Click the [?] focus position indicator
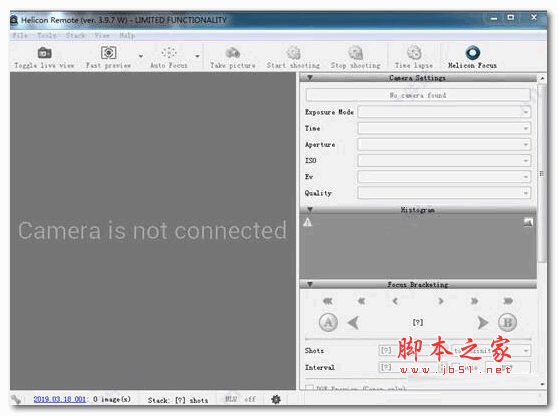The image size is (558, 416). (418, 322)
